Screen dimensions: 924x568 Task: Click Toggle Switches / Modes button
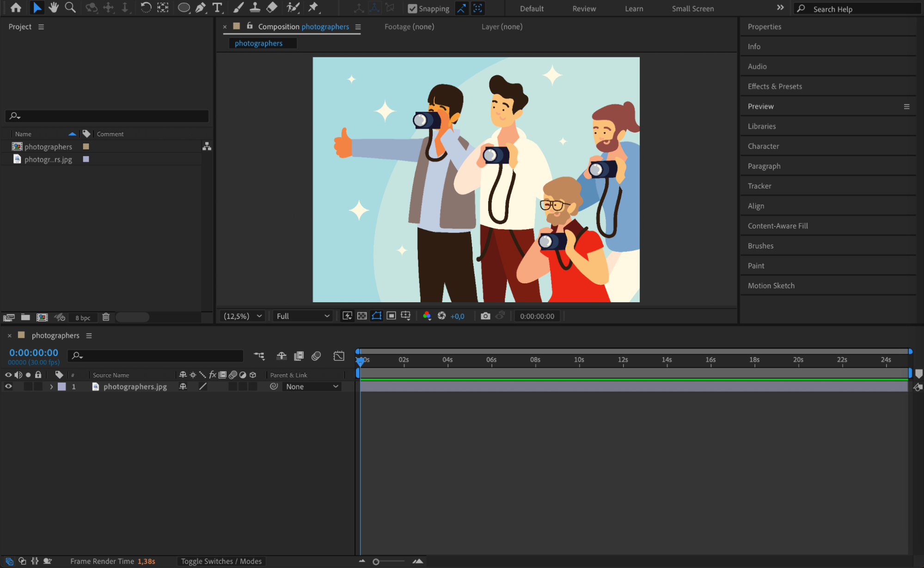[x=221, y=561]
